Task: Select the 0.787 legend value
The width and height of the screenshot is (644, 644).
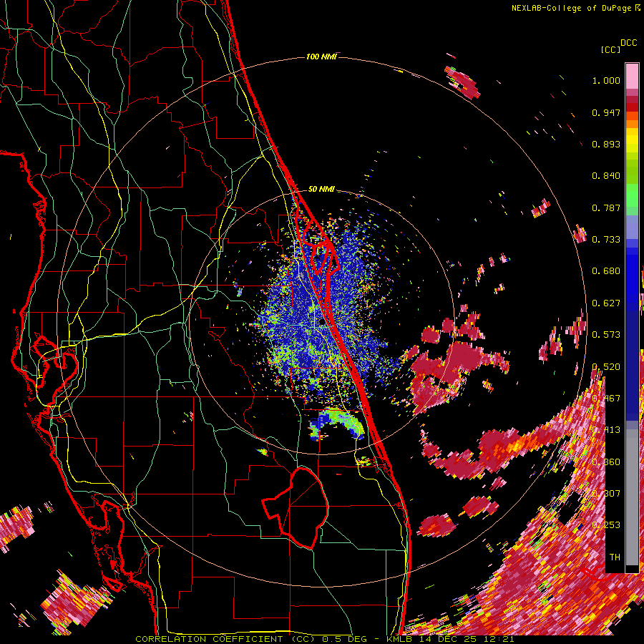Action: point(606,208)
